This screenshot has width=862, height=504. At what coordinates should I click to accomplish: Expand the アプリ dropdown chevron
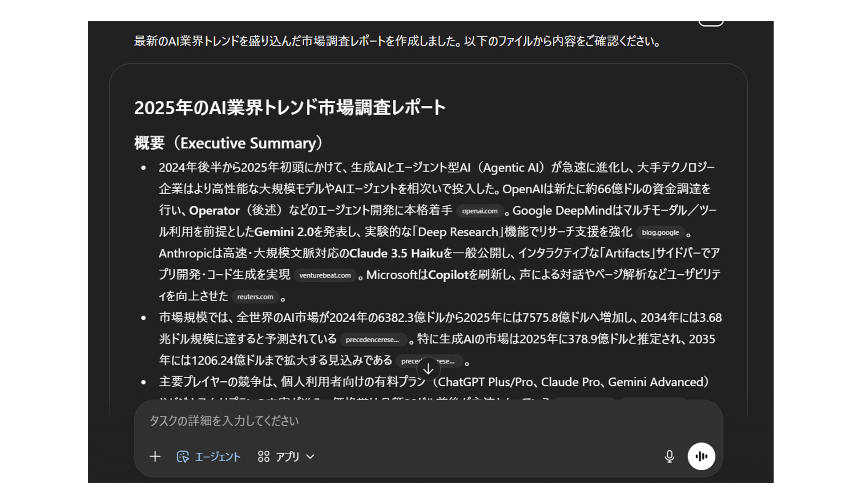[311, 457]
